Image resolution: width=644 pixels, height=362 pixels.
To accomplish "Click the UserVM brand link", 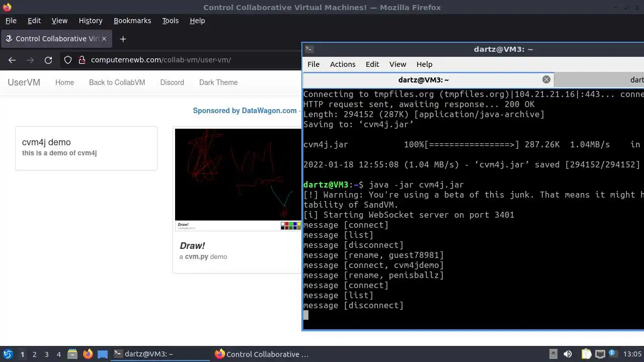I will pyautogui.click(x=24, y=82).
